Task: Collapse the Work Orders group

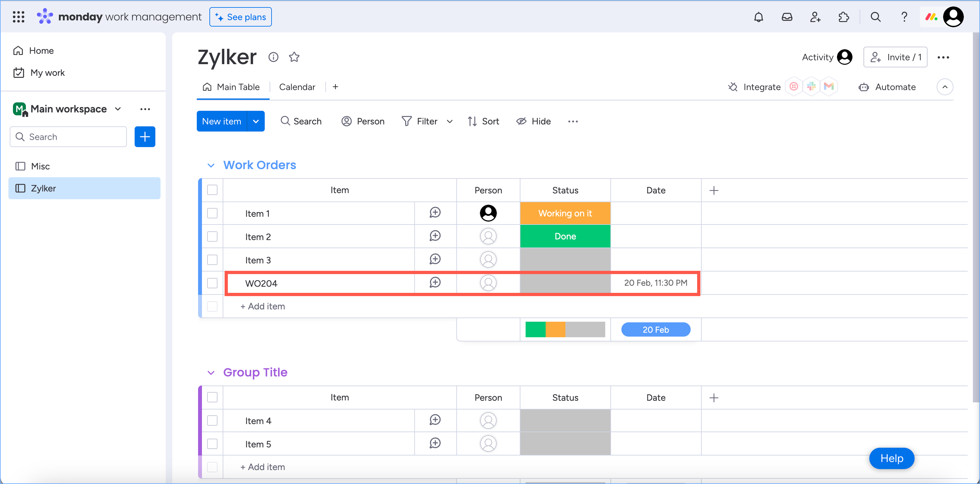Action: [x=211, y=165]
